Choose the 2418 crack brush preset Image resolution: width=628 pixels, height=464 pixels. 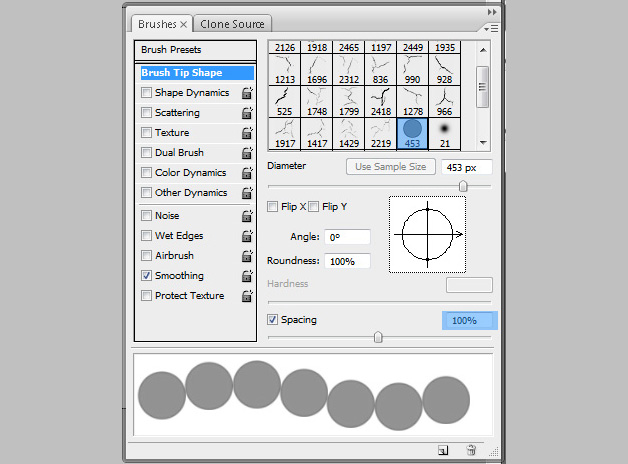click(x=380, y=102)
